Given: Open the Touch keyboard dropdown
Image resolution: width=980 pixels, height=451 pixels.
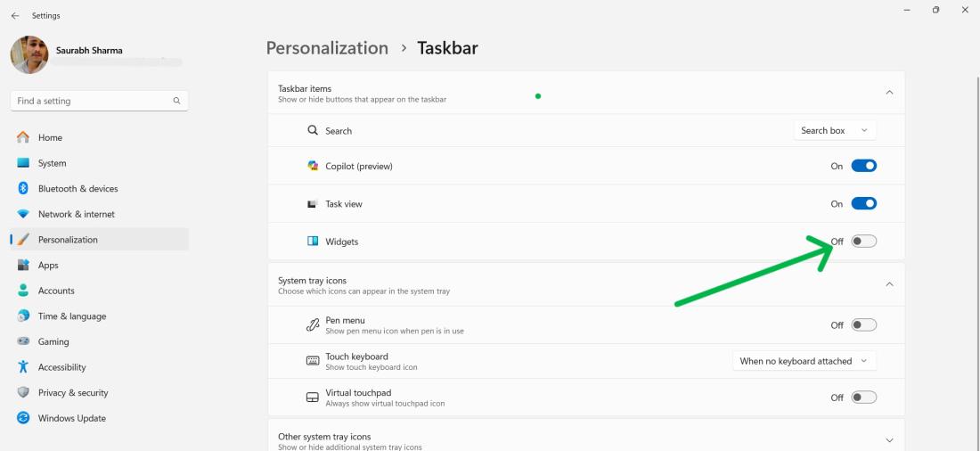Looking at the screenshot, I should point(804,361).
